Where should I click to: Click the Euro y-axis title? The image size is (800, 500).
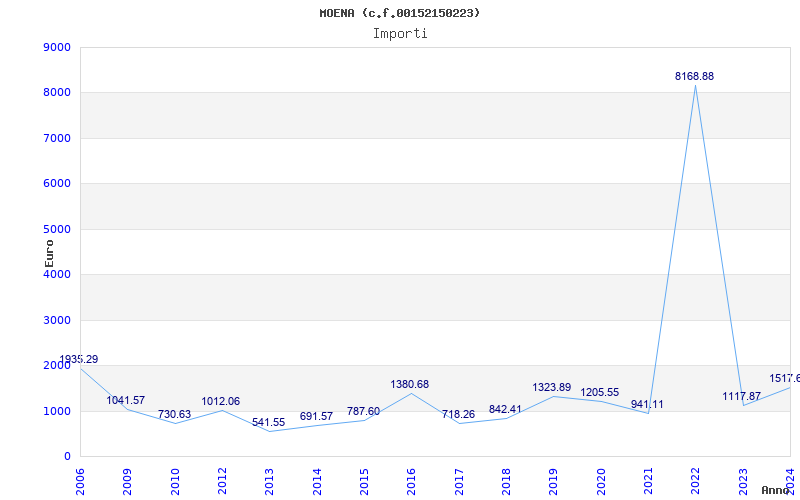(49, 253)
